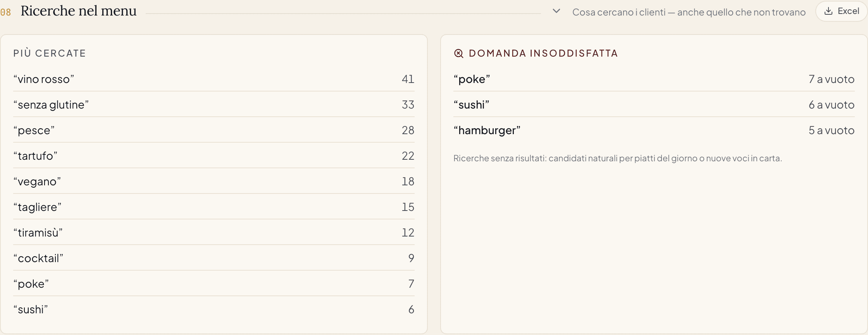Click the Excel export button
The image size is (868, 335).
coord(841,11)
